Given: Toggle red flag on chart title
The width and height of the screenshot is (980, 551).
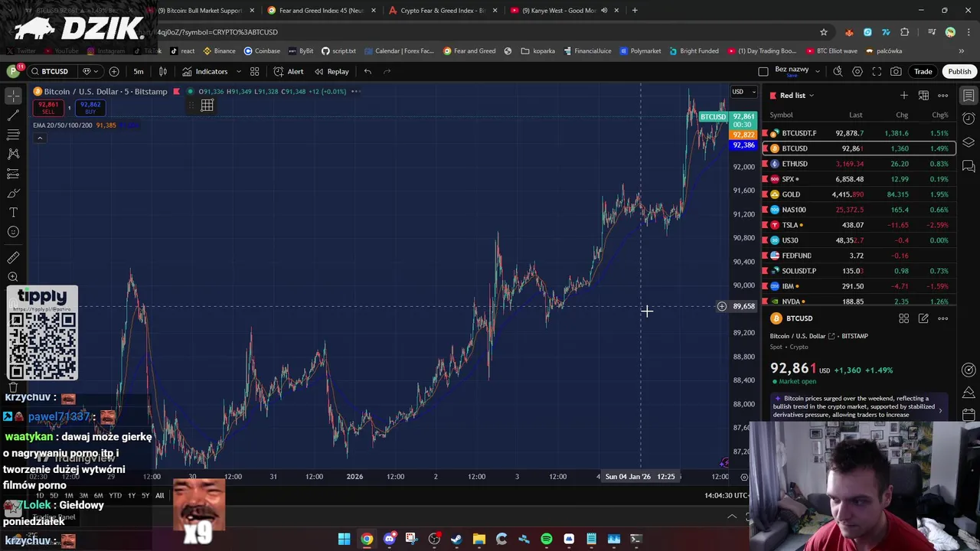Looking at the screenshot, I should (x=177, y=91).
